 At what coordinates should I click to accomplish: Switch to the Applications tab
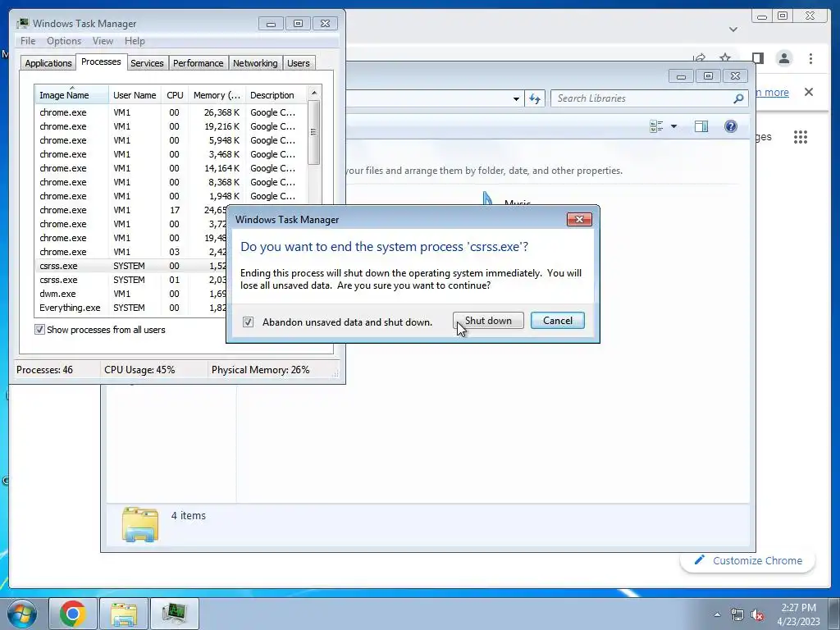48,63
